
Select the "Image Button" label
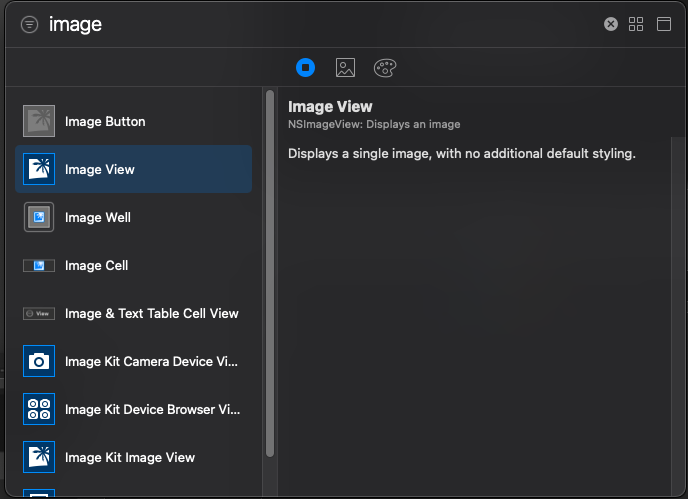coord(105,122)
